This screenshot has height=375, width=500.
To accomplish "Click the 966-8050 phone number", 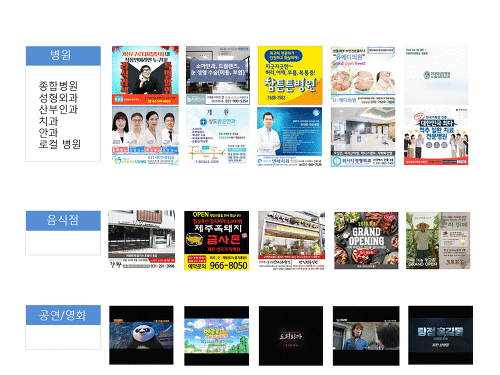I will pyautogui.click(x=229, y=266).
